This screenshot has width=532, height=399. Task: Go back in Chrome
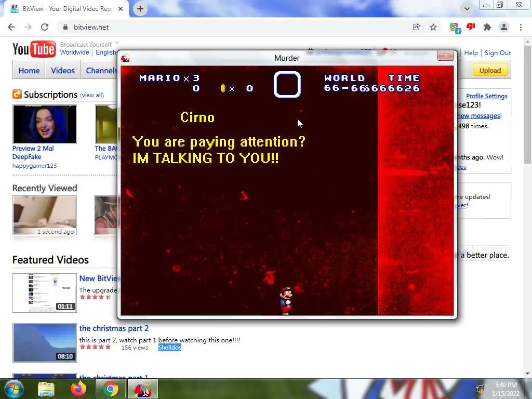[11, 27]
